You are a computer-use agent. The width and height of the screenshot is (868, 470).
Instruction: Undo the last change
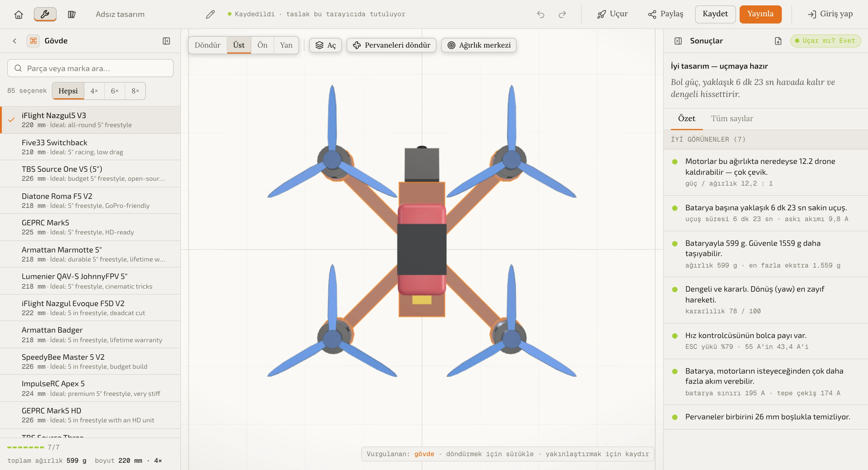pyautogui.click(x=540, y=14)
